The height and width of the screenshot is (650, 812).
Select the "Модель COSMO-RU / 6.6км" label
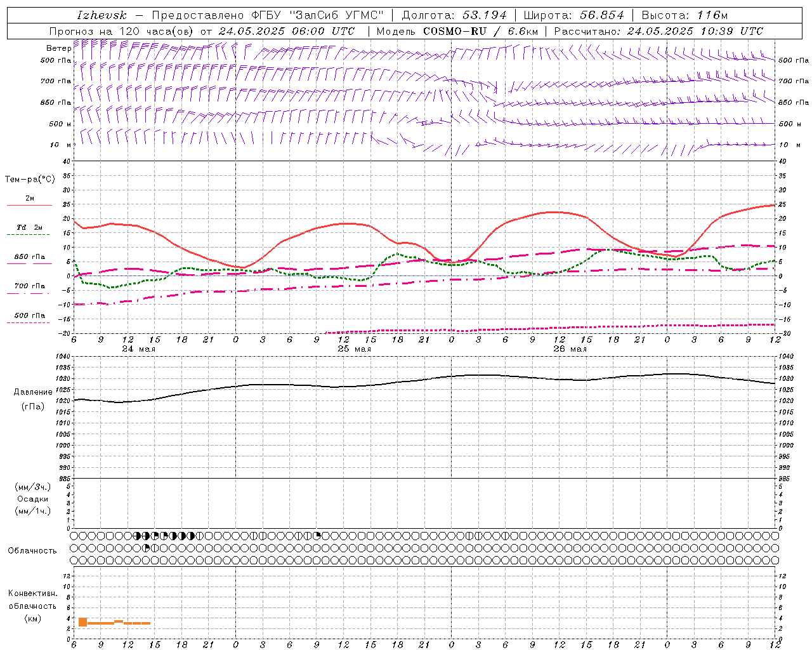pos(457,31)
